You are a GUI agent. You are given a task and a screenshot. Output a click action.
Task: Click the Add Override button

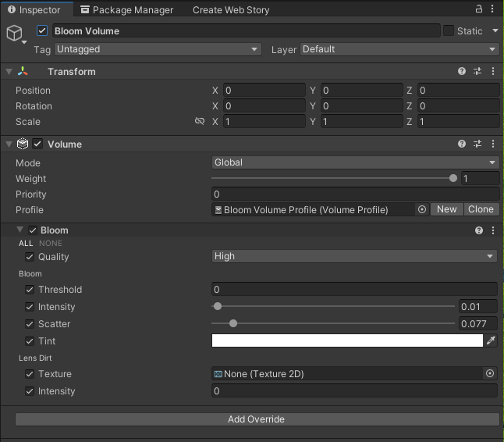257,419
